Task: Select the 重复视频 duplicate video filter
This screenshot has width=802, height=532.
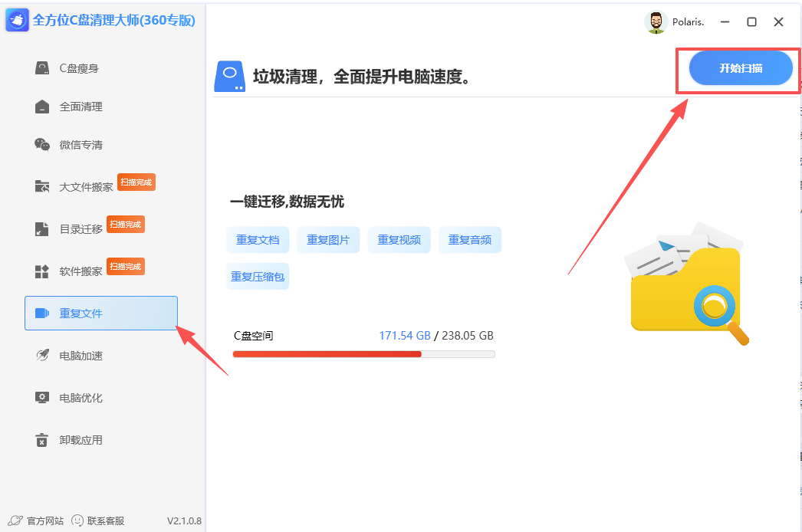Action: [x=399, y=240]
